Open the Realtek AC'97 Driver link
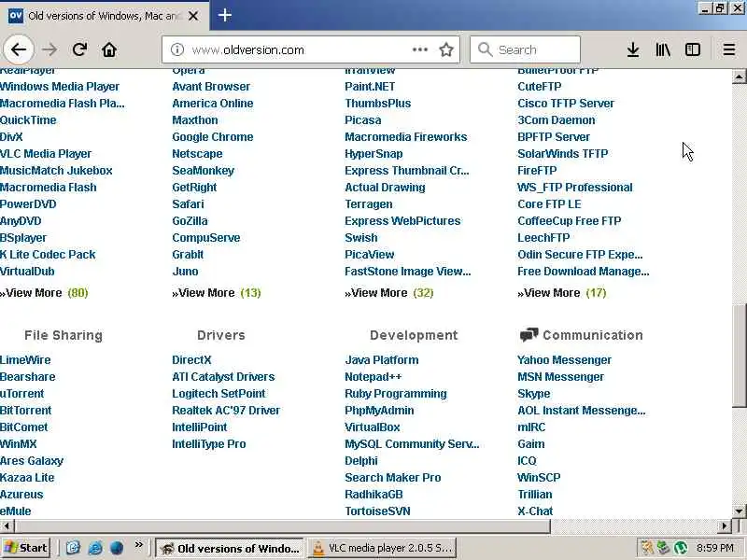Viewport: 747px width, 560px height. pos(226,411)
